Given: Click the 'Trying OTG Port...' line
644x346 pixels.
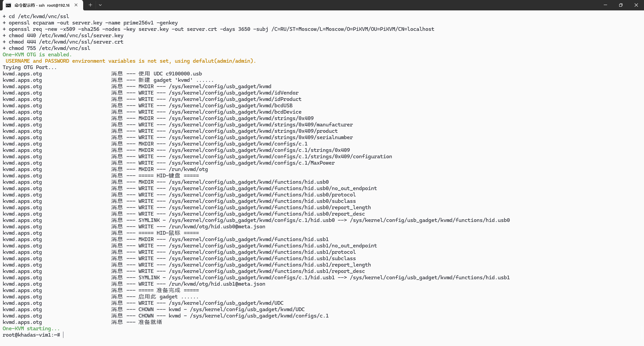Looking at the screenshot, I should click(x=30, y=67).
